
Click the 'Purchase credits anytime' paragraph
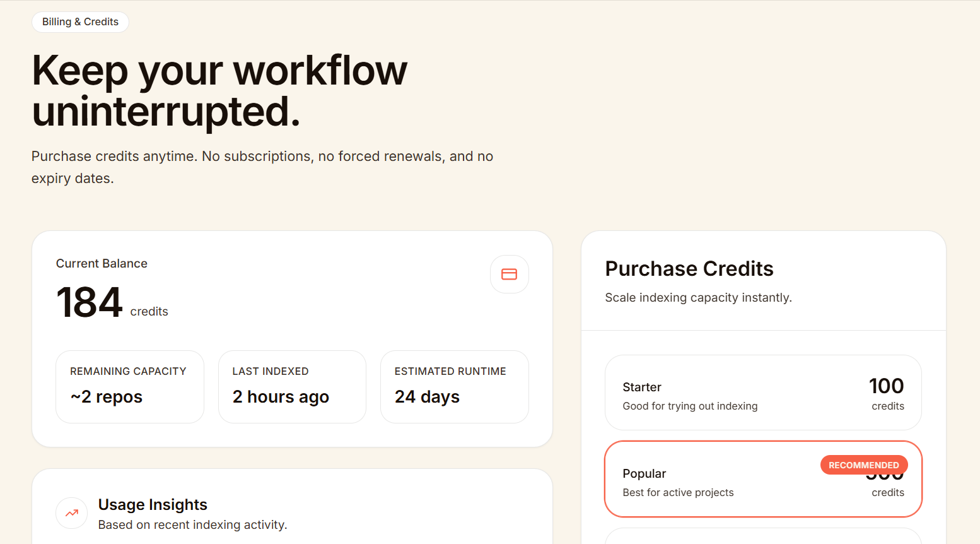[x=262, y=167]
